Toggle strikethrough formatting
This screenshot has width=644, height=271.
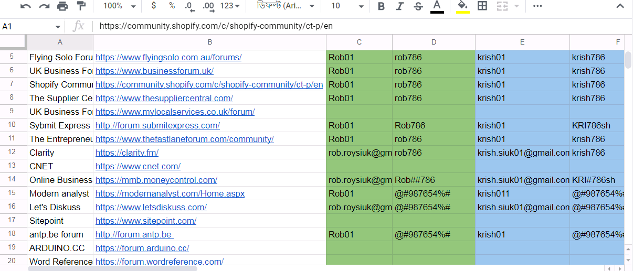pos(418,6)
